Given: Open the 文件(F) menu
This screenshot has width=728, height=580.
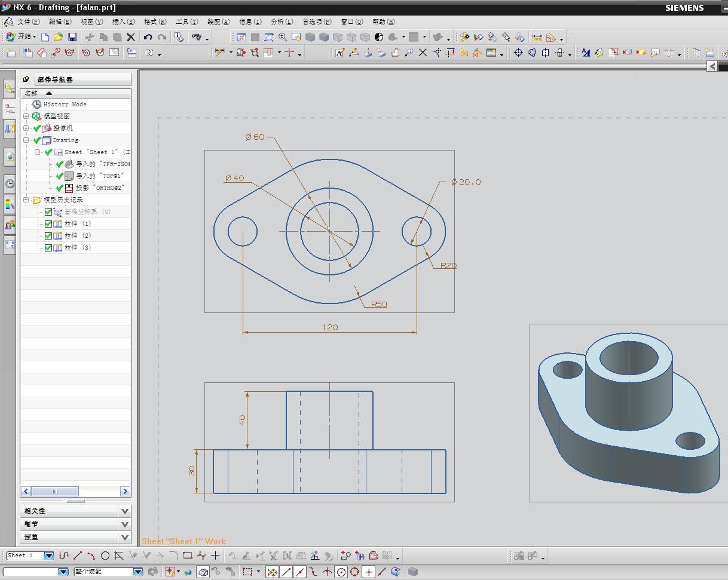Looking at the screenshot, I should [x=28, y=22].
